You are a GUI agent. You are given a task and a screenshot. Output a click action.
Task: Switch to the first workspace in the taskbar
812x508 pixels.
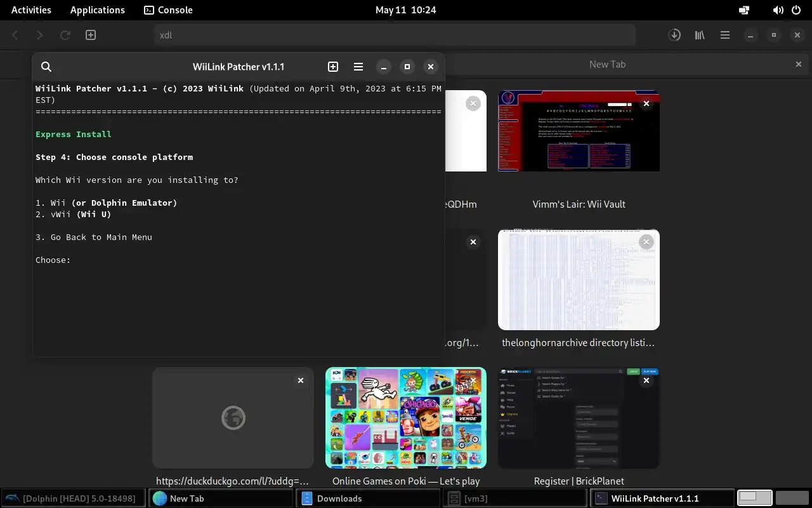(x=755, y=498)
